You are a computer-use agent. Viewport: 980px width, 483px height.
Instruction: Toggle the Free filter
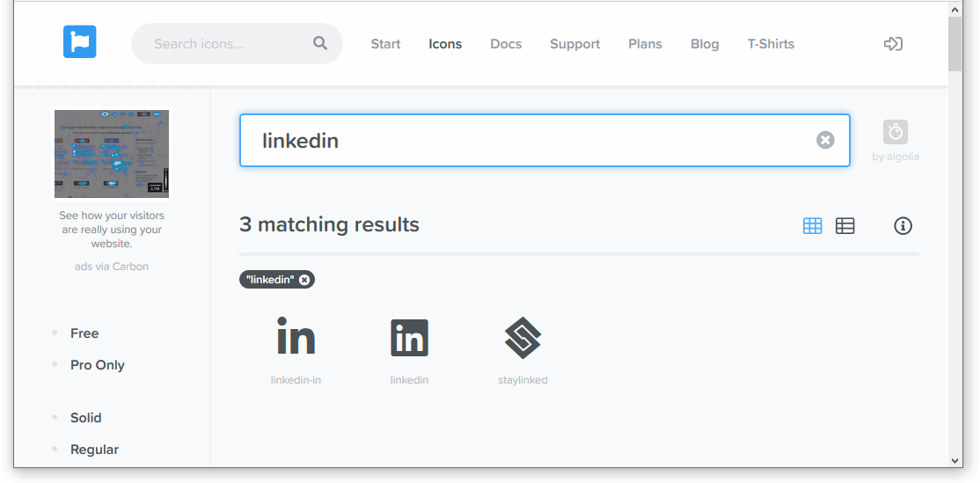coord(84,333)
